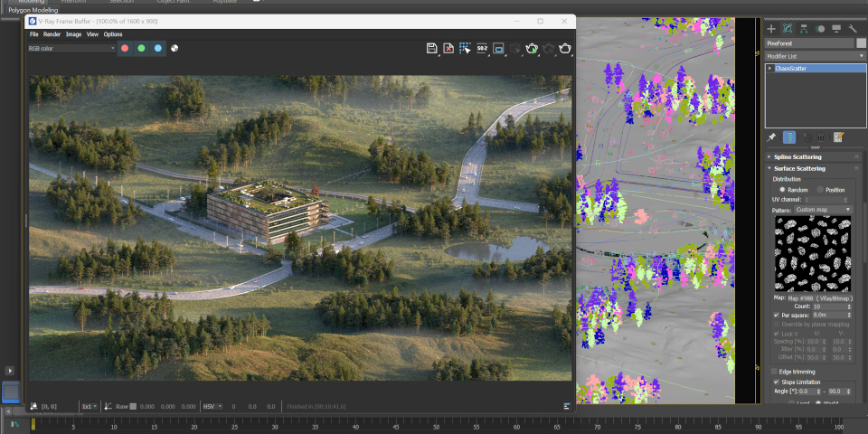Open the Options menu in V-Ray Frame Buffer
Image resolution: width=868 pixels, height=434 pixels.
[113, 34]
